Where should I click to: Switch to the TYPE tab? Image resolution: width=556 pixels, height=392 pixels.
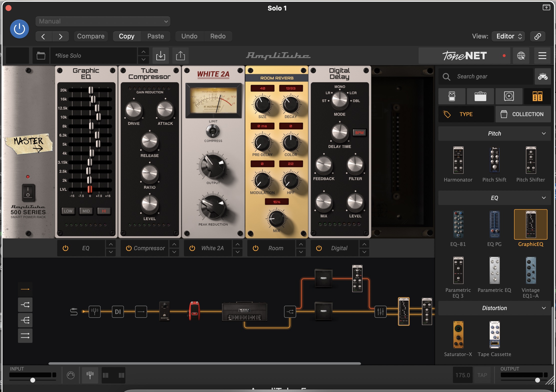[x=466, y=114]
